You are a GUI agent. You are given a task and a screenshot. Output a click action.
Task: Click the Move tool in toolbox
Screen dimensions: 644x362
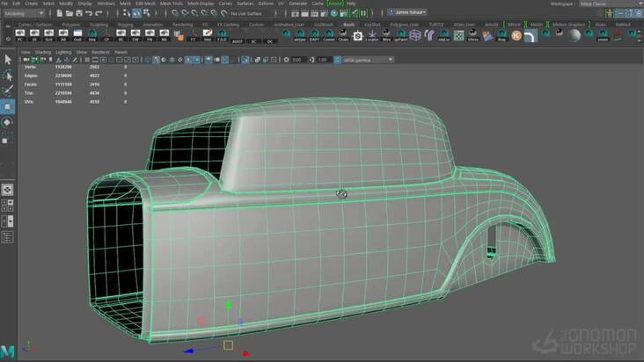coord(7,106)
